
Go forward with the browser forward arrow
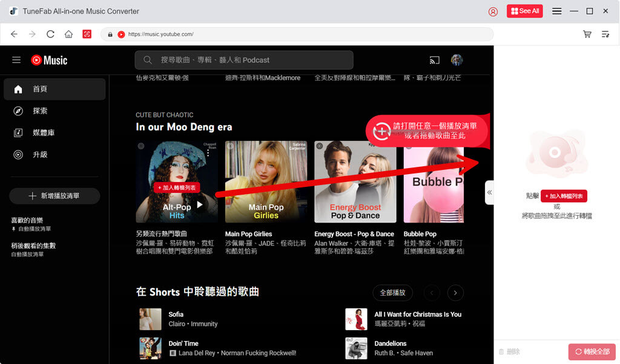coord(33,34)
